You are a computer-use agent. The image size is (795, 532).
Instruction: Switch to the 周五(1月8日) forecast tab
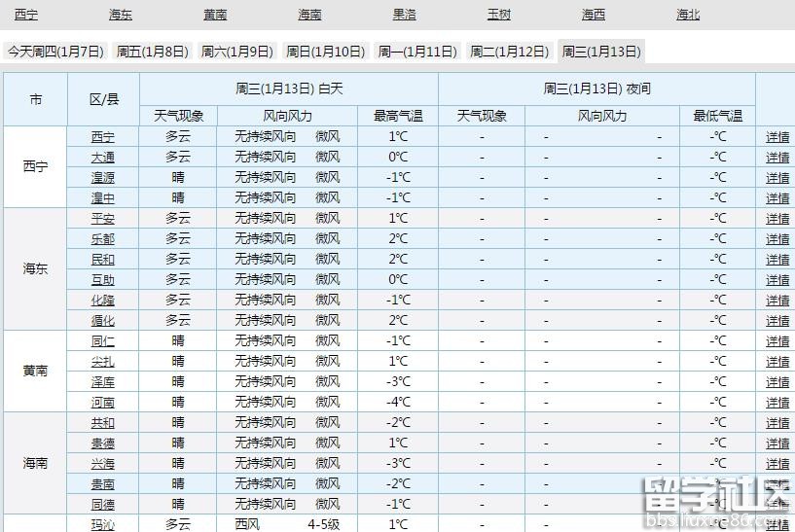coord(153,52)
